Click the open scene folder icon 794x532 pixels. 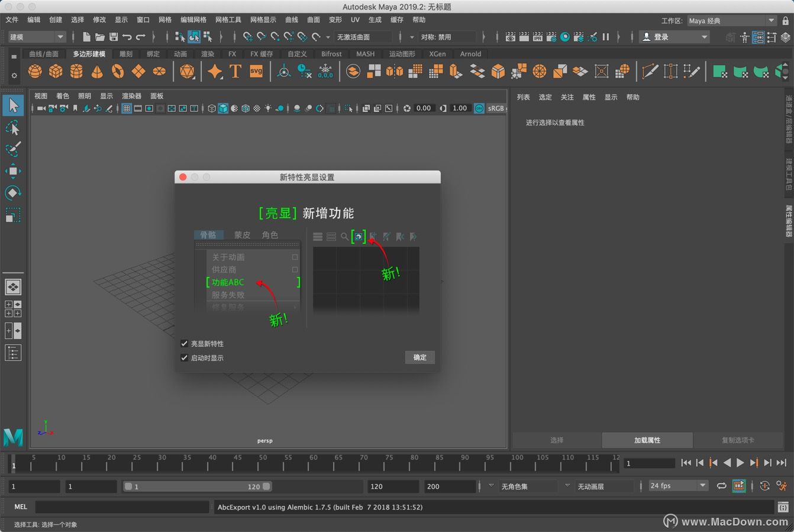tap(100, 37)
